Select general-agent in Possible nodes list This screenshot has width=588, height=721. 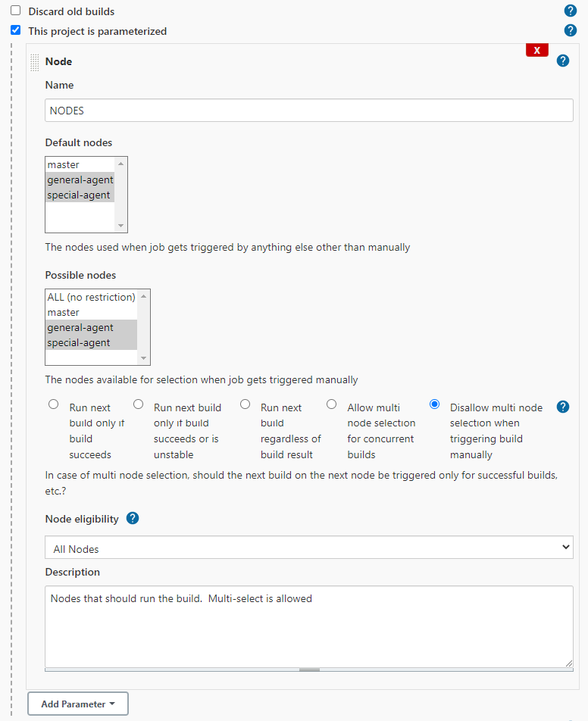pos(92,327)
